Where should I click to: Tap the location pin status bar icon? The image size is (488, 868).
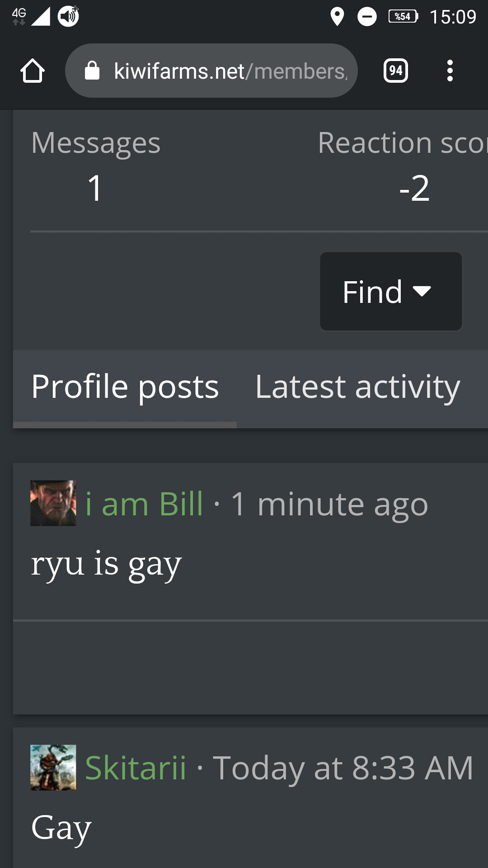[337, 17]
